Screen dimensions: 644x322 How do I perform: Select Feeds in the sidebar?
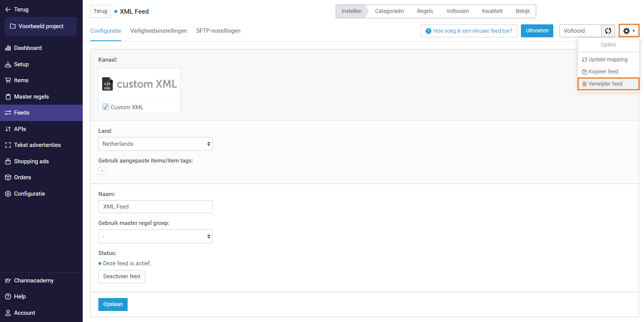(41, 113)
